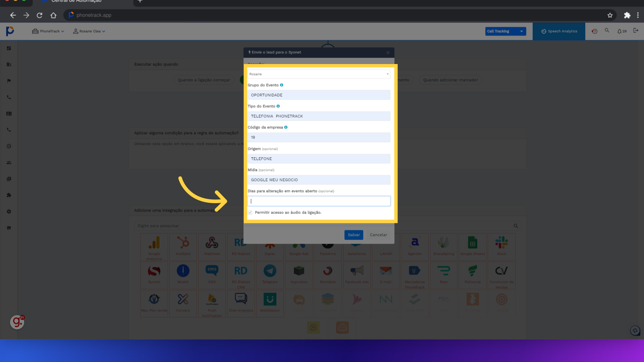Select the Telegram integration

pos(270,276)
